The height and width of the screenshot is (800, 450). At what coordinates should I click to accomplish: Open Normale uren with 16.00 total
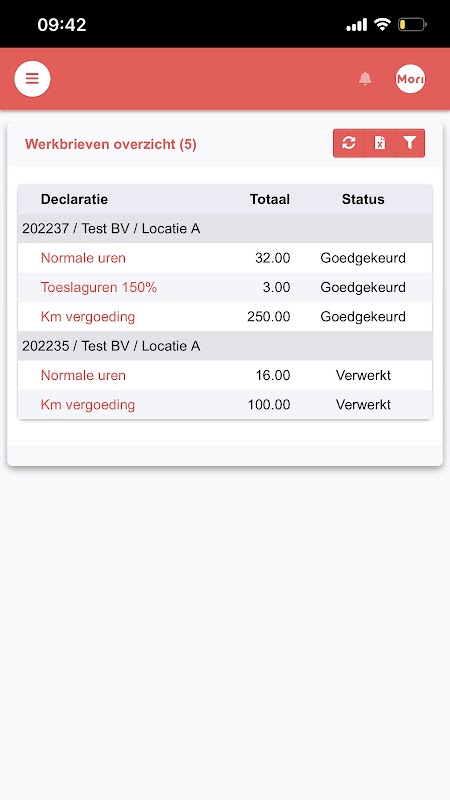tap(83, 376)
